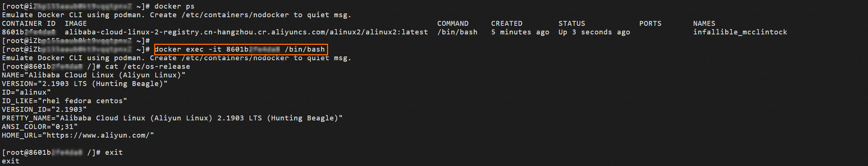868x166 pixels.
Task: Click the VERSION_ID="2.1903" line
Action: tap(44, 110)
